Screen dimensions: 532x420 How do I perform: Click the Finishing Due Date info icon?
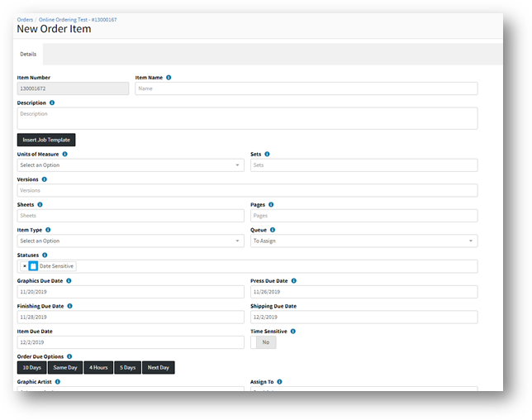click(69, 306)
